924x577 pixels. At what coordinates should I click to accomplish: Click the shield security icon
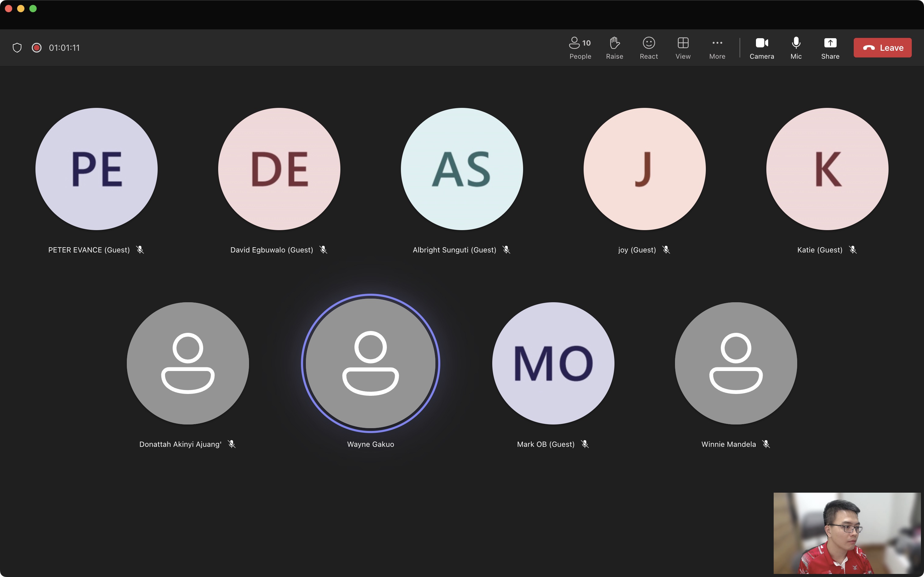click(x=17, y=48)
